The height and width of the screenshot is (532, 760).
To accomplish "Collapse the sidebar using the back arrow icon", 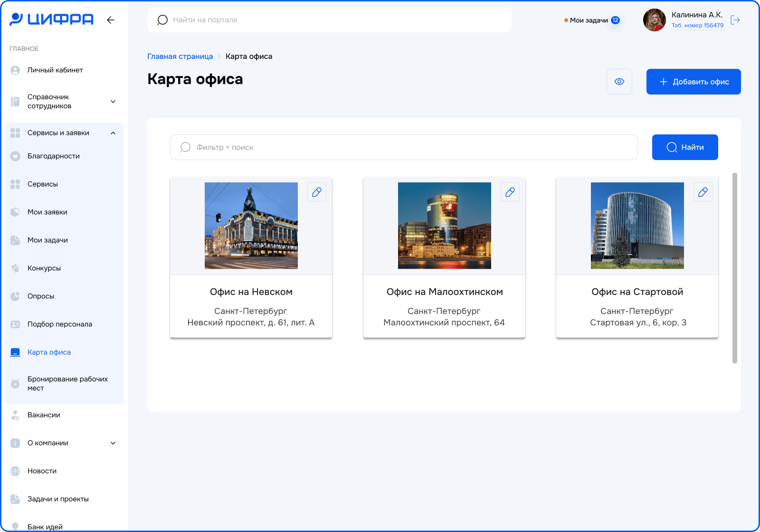I will pyautogui.click(x=110, y=19).
